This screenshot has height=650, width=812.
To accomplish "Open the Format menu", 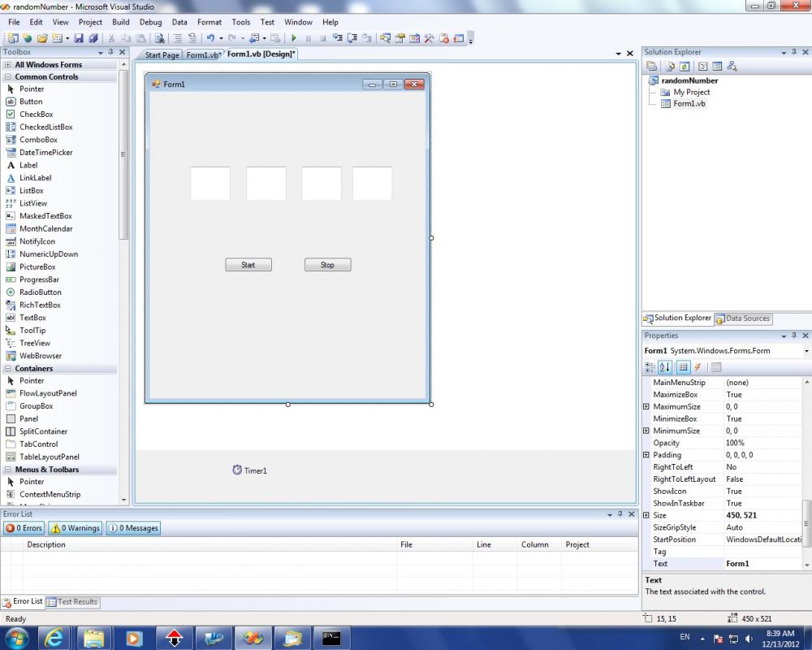I will click(209, 22).
